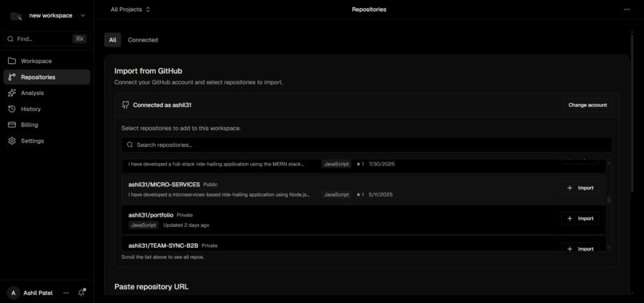Click the Billing card icon
Screen dimensions: 644x303
pyautogui.click(x=12, y=125)
